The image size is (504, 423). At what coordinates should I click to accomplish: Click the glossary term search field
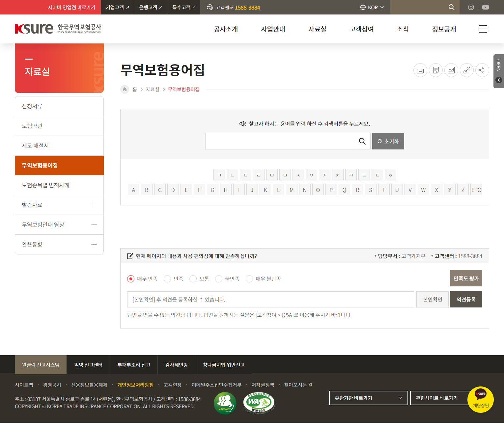pyautogui.click(x=280, y=141)
